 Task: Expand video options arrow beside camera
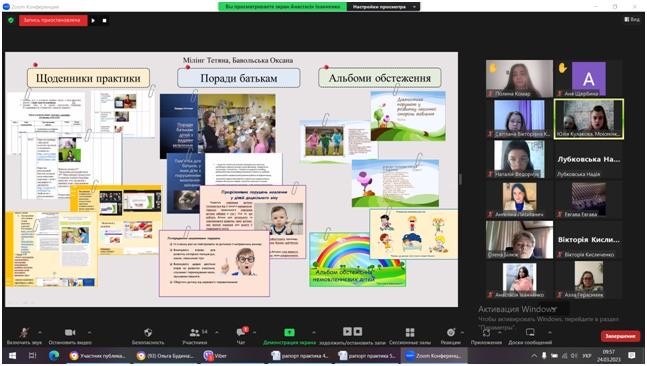click(90, 333)
